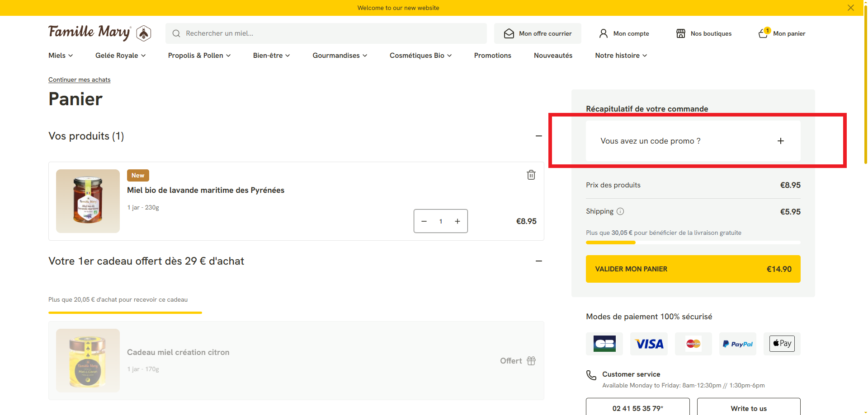
Task: Click the Apple Pay payment logo
Action: tap(782, 344)
